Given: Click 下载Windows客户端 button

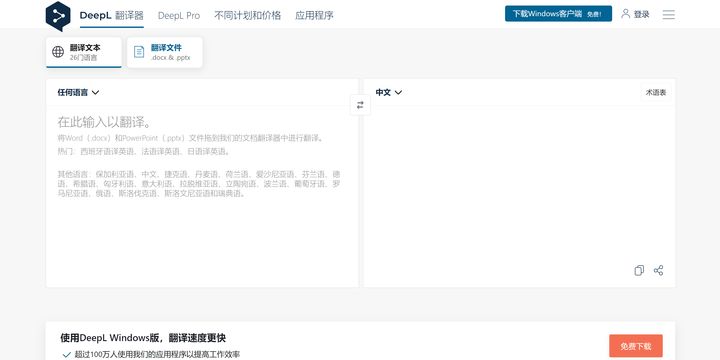Looking at the screenshot, I should pyautogui.click(x=558, y=14).
